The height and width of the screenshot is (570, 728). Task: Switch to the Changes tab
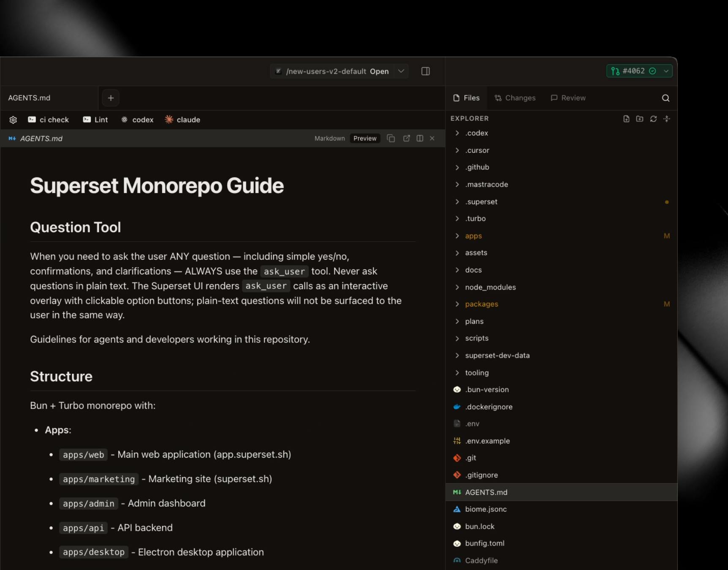[515, 98]
